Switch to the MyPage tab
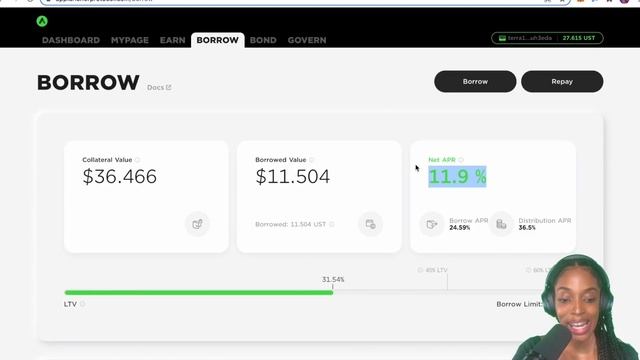This screenshot has width=640, height=360. 130,40
